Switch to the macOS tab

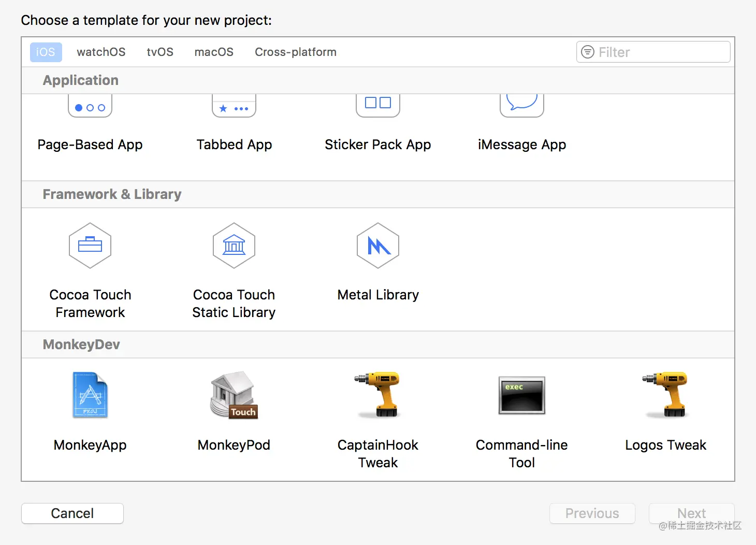(x=214, y=52)
